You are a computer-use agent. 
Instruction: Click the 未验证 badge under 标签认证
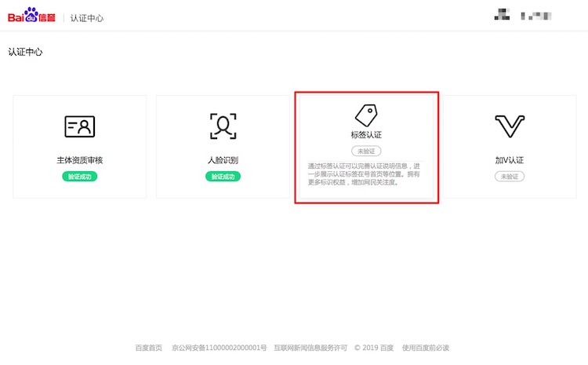point(366,151)
